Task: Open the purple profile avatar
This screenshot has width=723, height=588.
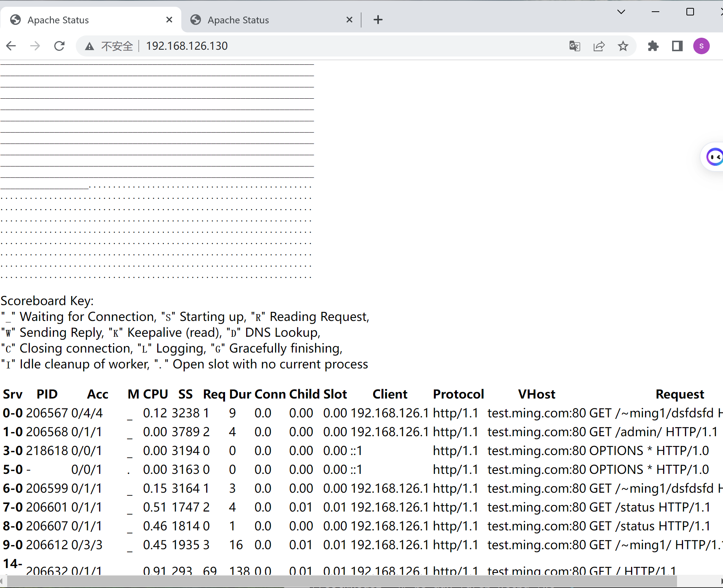Action: tap(701, 46)
